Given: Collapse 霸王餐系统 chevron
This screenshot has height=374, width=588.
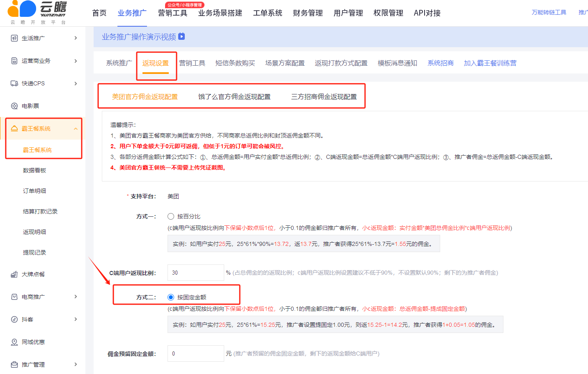Looking at the screenshot, I should [76, 128].
